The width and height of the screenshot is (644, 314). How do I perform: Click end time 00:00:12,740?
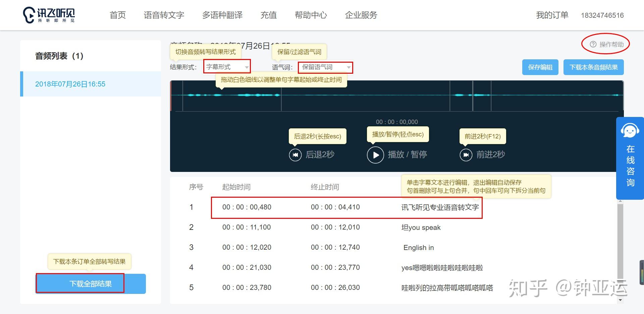point(335,247)
